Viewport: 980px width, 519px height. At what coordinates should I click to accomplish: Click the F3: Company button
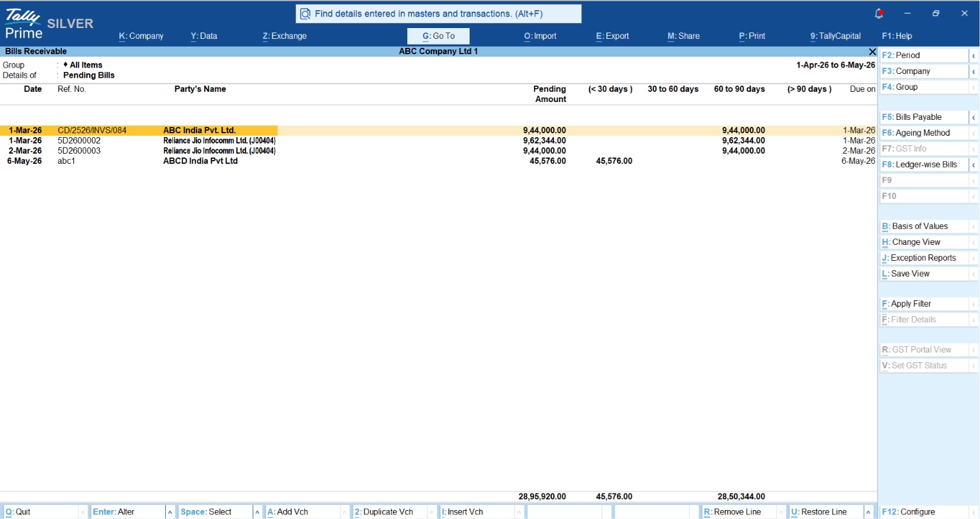click(924, 71)
